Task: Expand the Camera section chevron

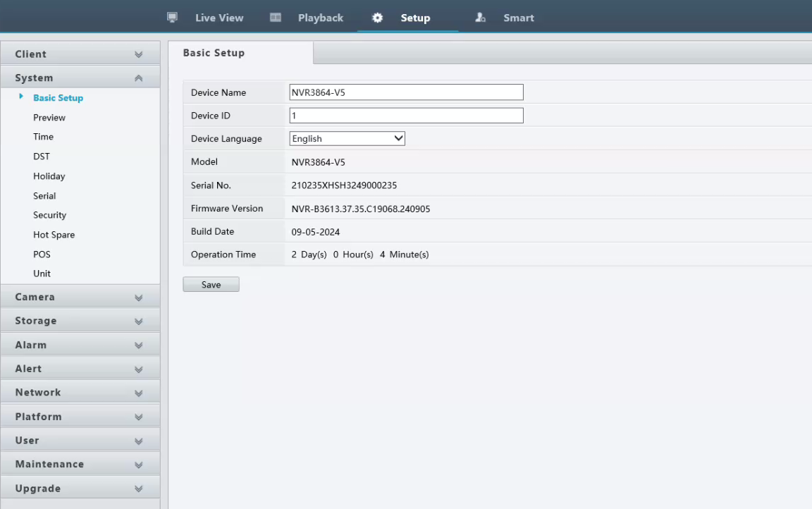Action: pyautogui.click(x=138, y=298)
